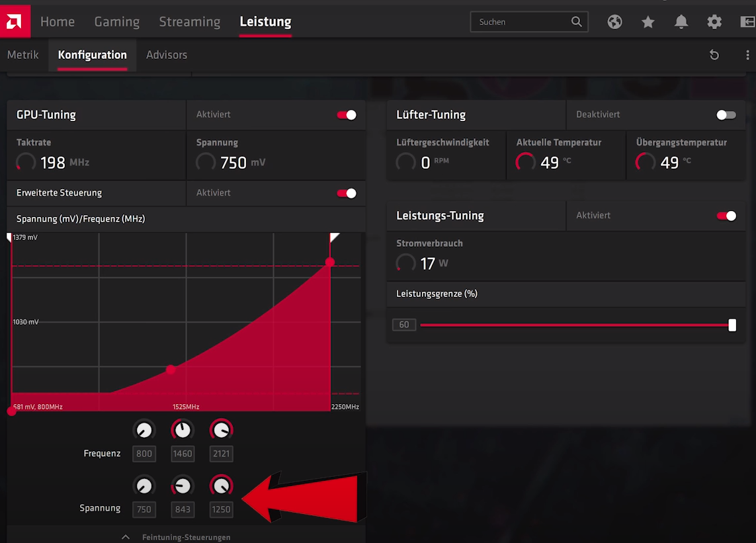Image resolution: width=756 pixels, height=543 pixels.
Task: Open favorites star icon
Action: [x=648, y=22]
